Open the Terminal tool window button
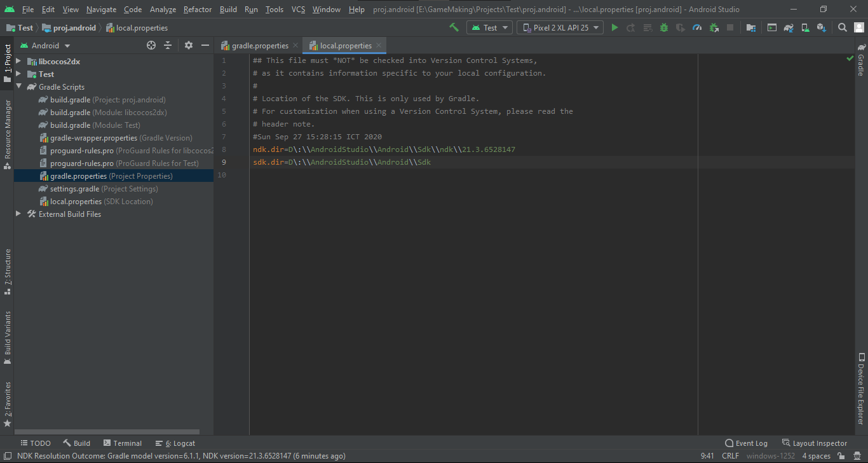This screenshot has width=868, height=463. point(121,443)
